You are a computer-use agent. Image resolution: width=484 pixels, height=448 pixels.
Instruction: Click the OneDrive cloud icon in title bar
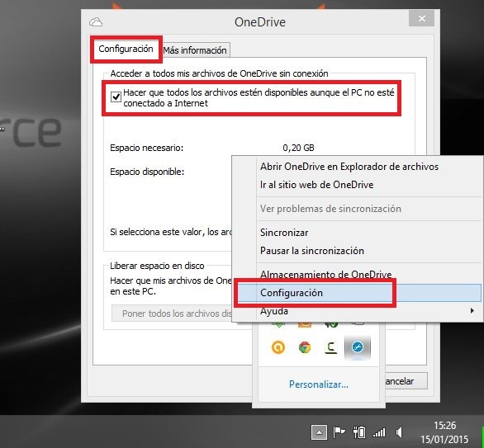coord(96,22)
